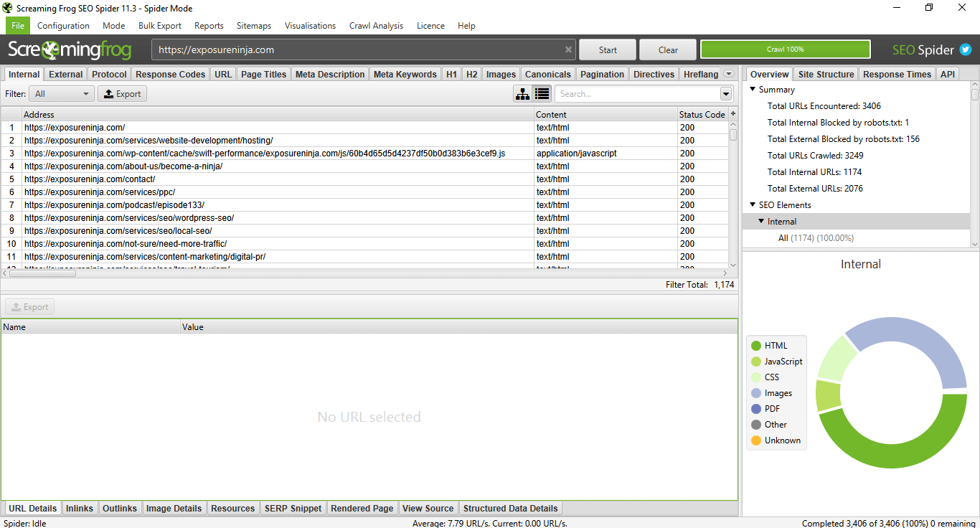Switch to the Response Codes tab
This screenshot has height=528, width=980.
171,75
